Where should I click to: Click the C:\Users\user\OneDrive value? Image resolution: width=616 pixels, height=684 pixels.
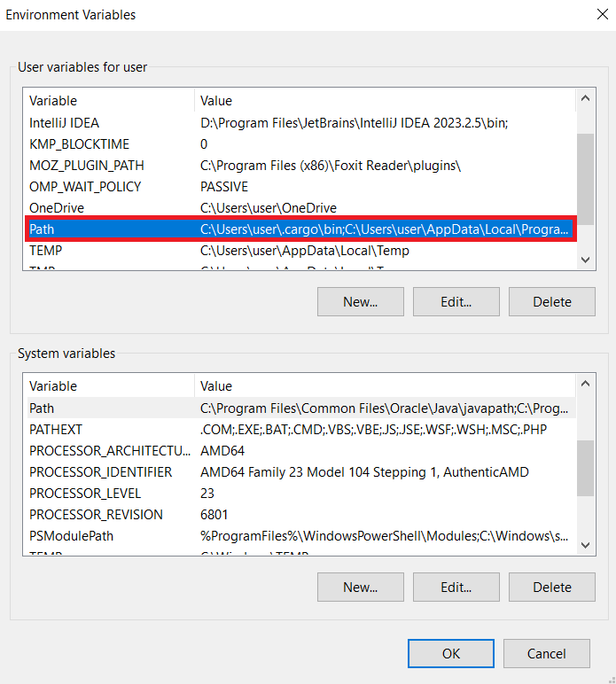tap(268, 208)
